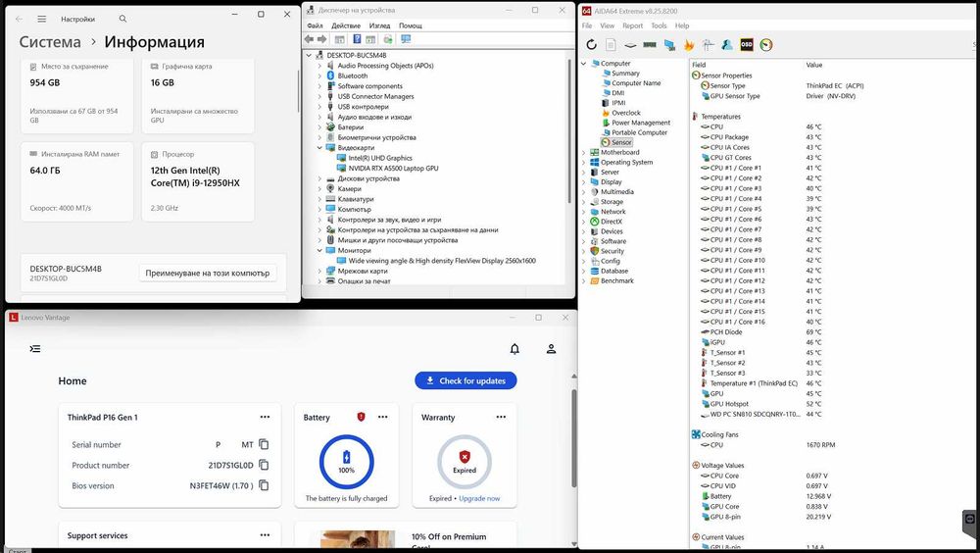Select Power Management in AIDA64 tree
This screenshot has width=980, height=553.
(x=641, y=123)
